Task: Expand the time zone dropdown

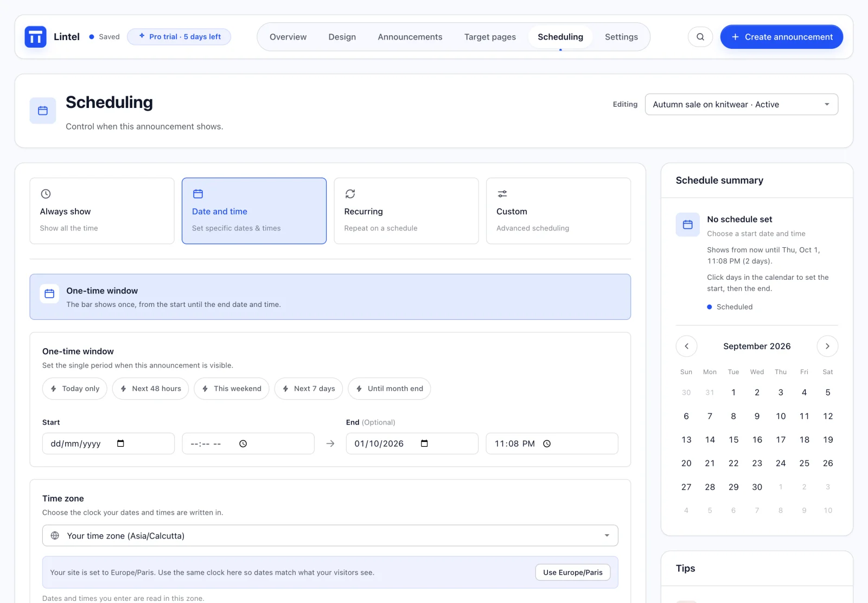Action: click(330, 536)
